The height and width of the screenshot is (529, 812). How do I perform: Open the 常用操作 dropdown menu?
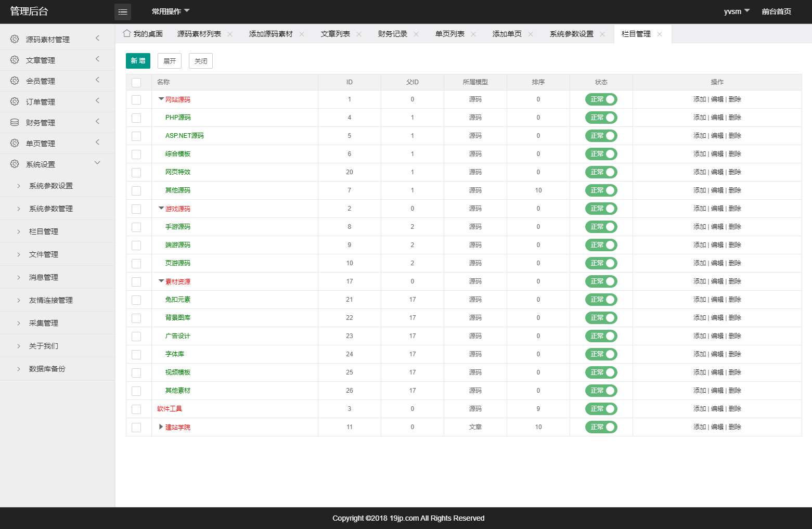coord(171,11)
